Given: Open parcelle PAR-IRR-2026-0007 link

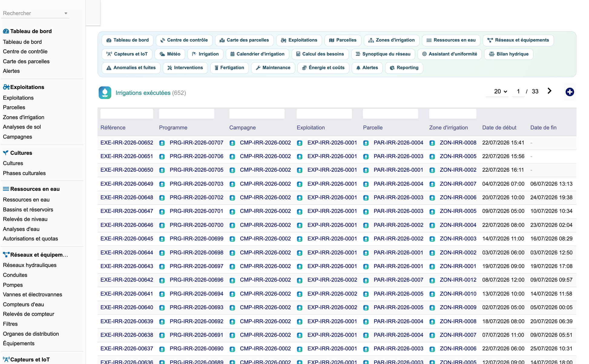Looking at the screenshot, I should click(398, 280).
